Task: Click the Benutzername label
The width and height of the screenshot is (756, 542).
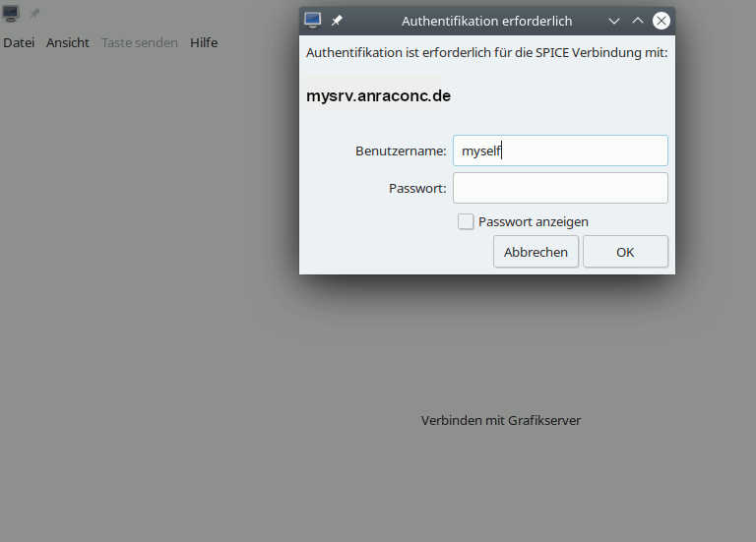Action: click(x=401, y=151)
